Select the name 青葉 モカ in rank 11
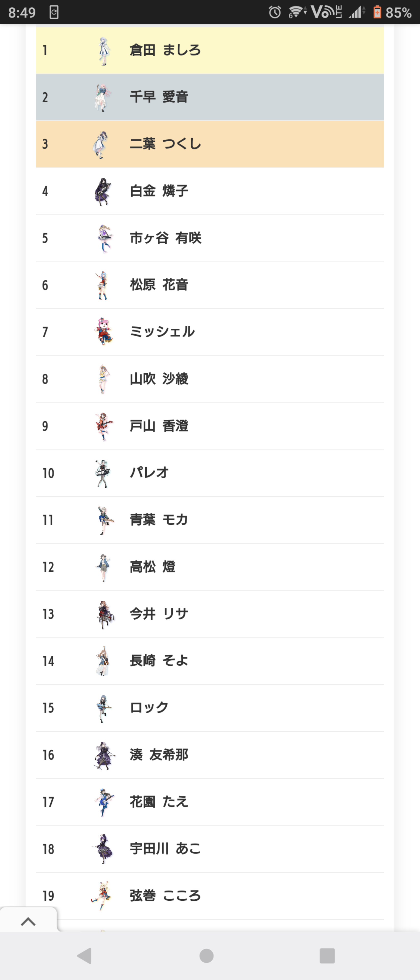Screen dimensions: 420x980 tap(159, 520)
